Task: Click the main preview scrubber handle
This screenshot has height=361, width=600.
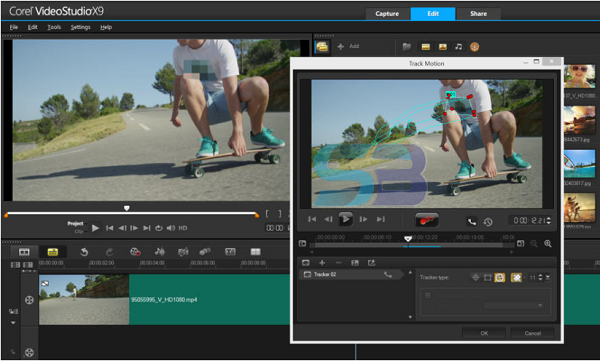Action: (x=127, y=208)
